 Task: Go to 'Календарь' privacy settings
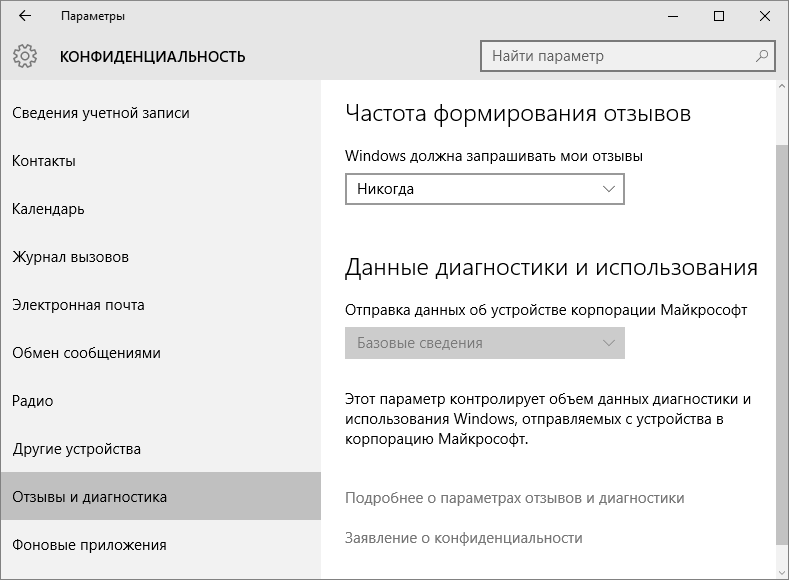tap(161, 209)
